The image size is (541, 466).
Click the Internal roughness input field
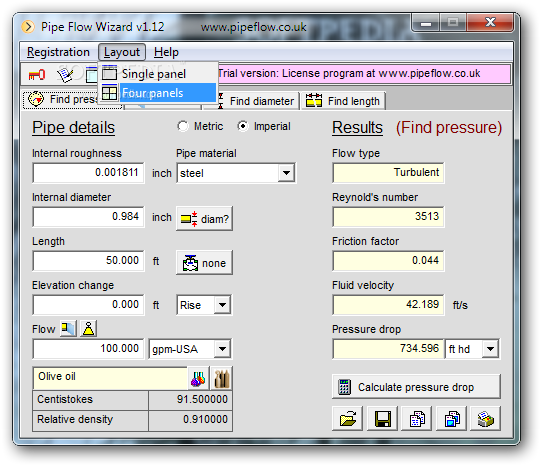(x=88, y=172)
